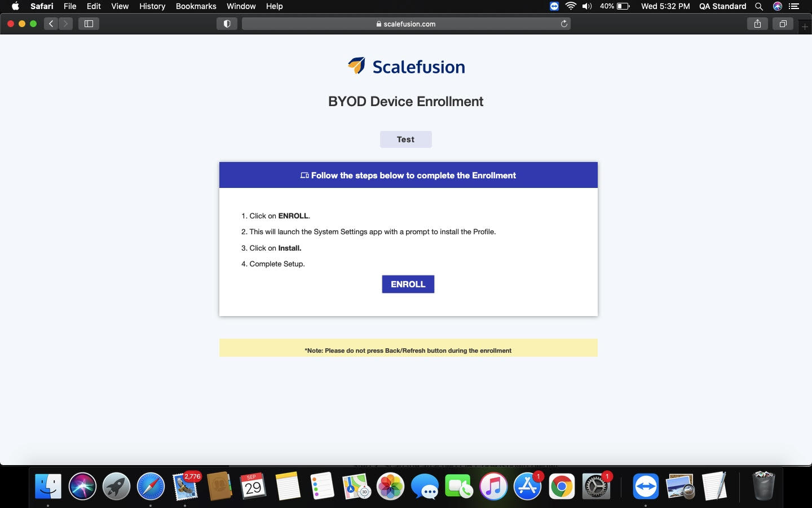Open App Store in the Dock
The image size is (812, 508).
pos(528,487)
